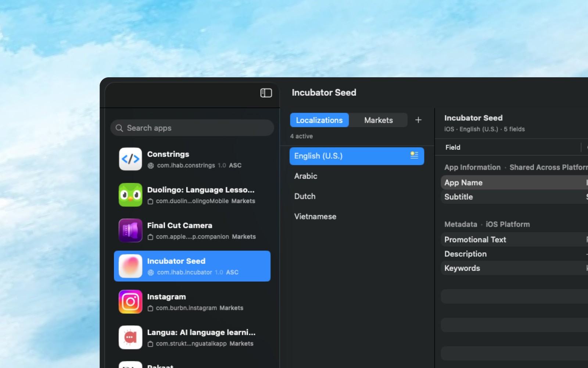Select the Arabic localization
This screenshot has height=368, width=588.
357,176
